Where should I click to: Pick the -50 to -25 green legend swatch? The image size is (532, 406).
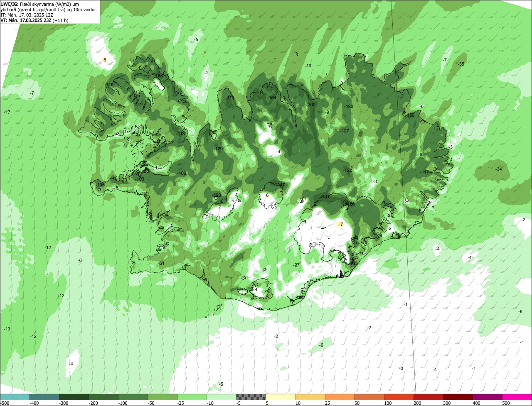tap(162, 397)
